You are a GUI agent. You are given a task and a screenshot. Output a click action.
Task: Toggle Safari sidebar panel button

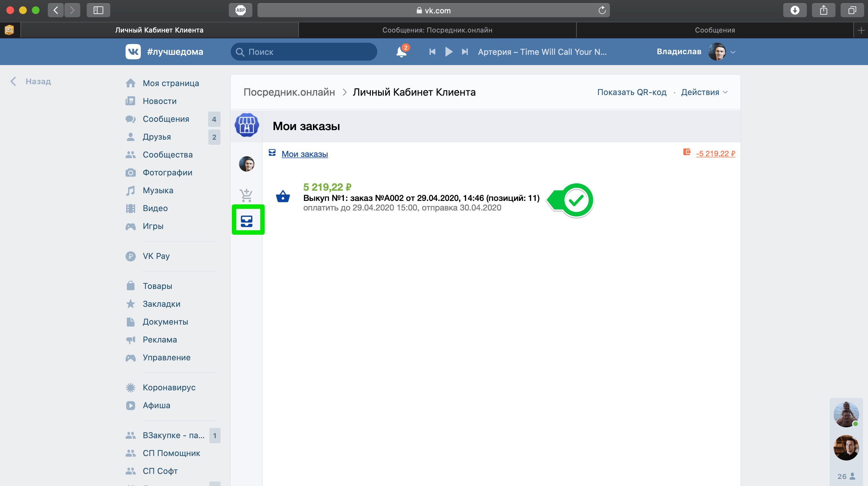point(98,10)
